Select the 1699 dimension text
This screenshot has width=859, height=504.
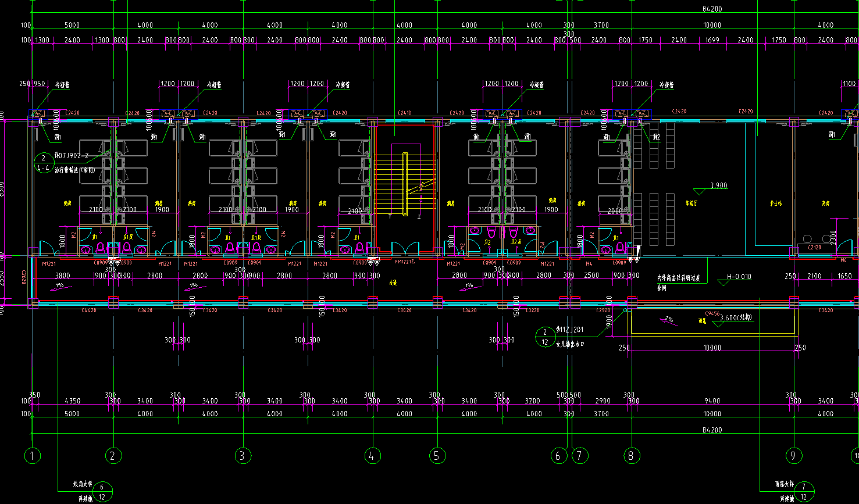click(712, 41)
